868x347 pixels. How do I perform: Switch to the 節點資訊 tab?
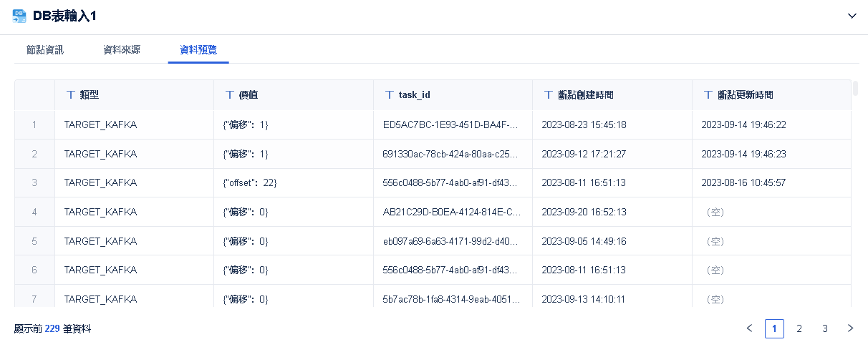45,50
